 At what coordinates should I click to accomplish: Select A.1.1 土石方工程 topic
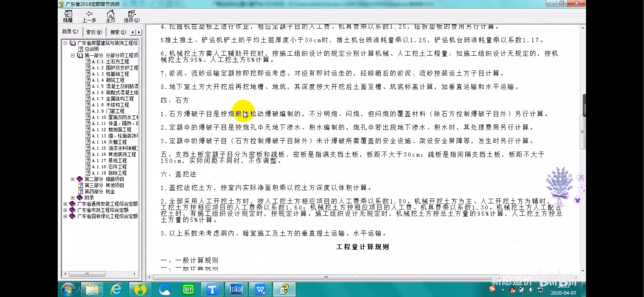[x=110, y=62]
